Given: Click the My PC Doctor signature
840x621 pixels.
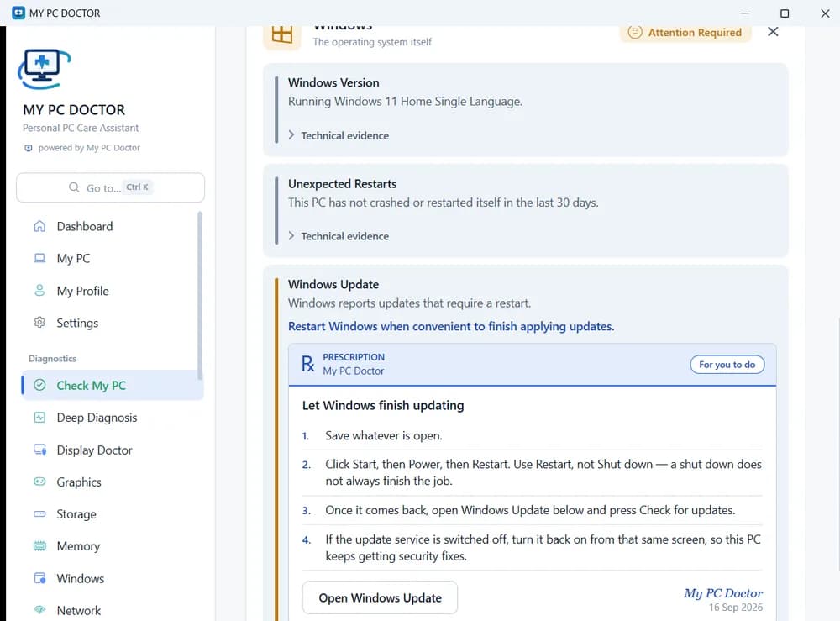Looking at the screenshot, I should [x=722, y=593].
